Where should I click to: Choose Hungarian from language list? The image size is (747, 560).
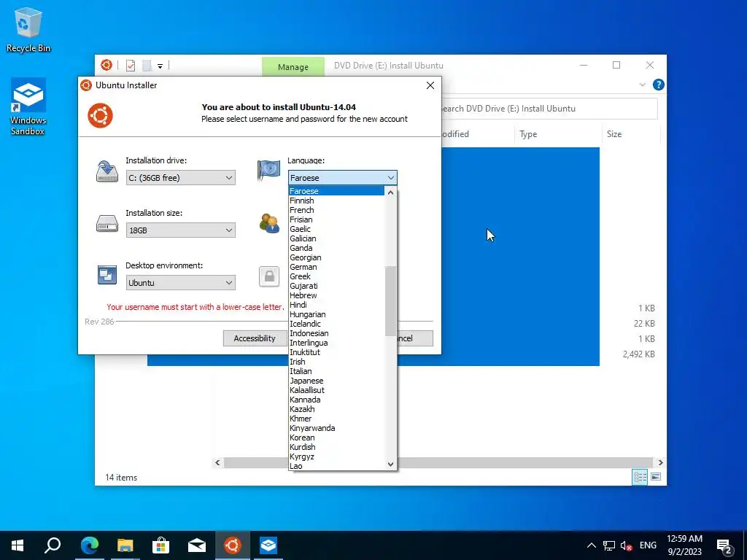pos(336,314)
